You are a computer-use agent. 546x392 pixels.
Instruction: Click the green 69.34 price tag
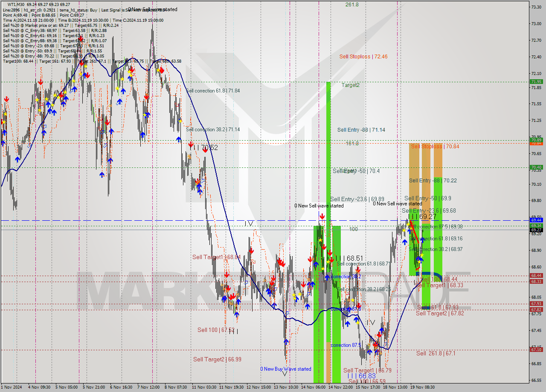[x=536, y=225]
